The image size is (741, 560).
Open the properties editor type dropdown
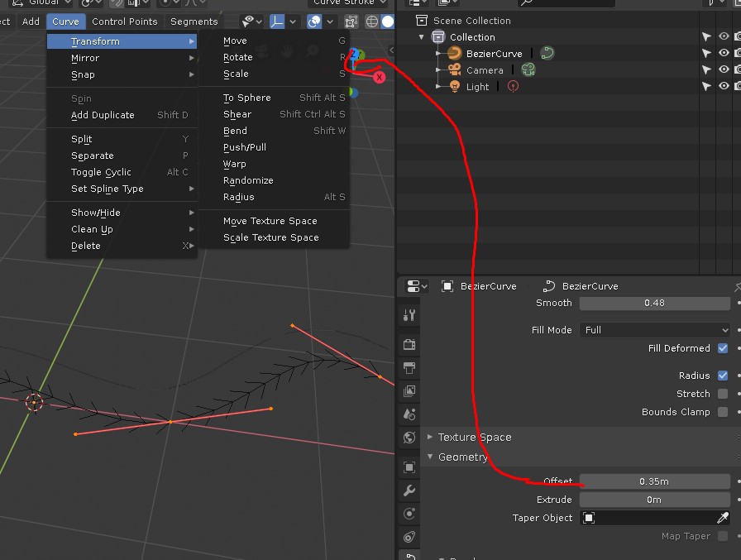pyautogui.click(x=416, y=286)
